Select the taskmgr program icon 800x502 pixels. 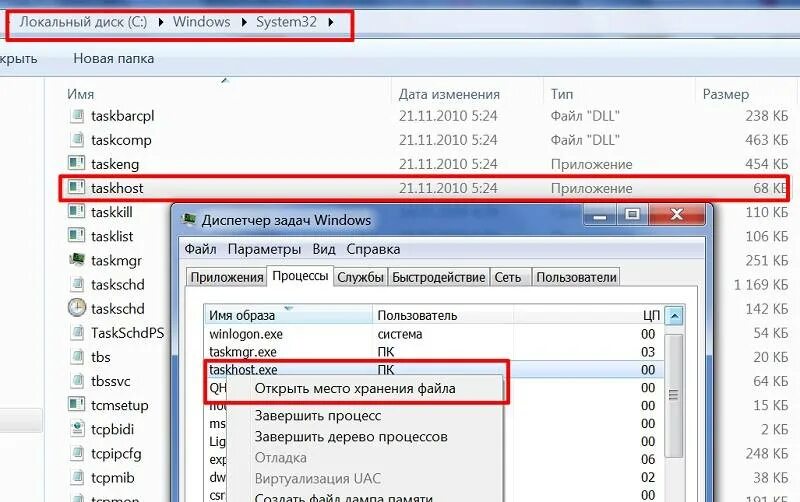[77, 260]
